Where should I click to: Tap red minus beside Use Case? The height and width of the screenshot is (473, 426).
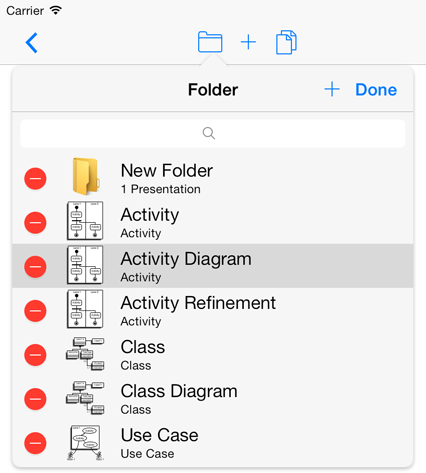click(x=35, y=443)
